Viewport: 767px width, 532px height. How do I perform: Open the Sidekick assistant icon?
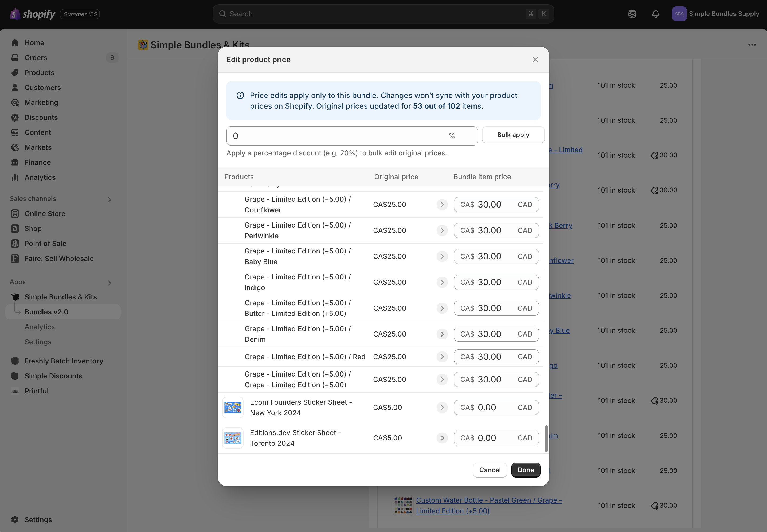(632, 14)
